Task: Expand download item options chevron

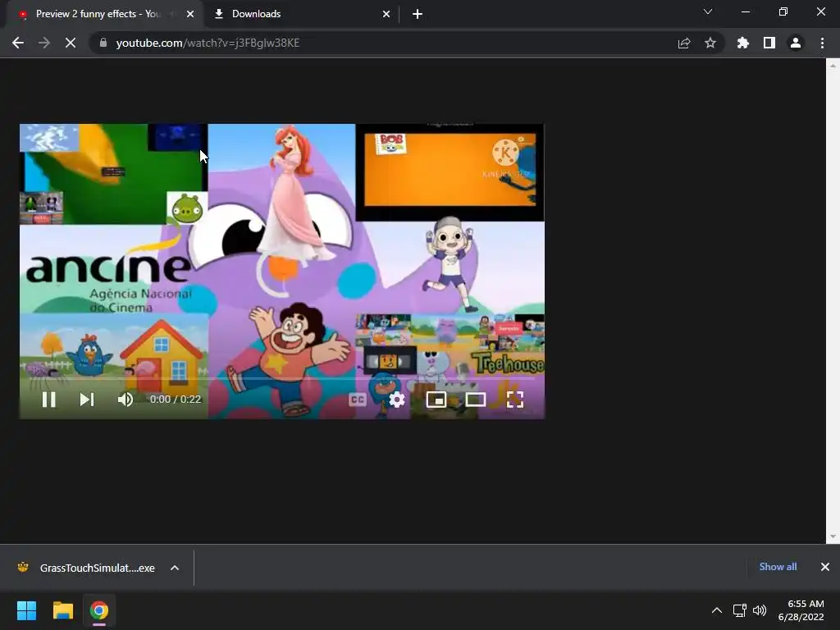Action: pos(175,568)
